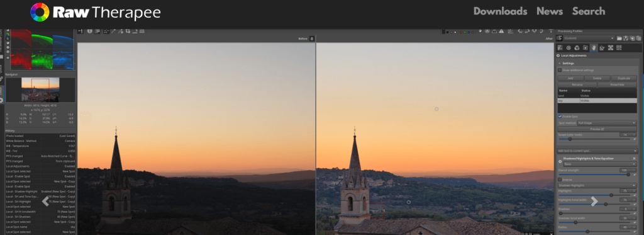644x235 pixels.
Task: Go to previous slideshow image
Action: pos(45,201)
